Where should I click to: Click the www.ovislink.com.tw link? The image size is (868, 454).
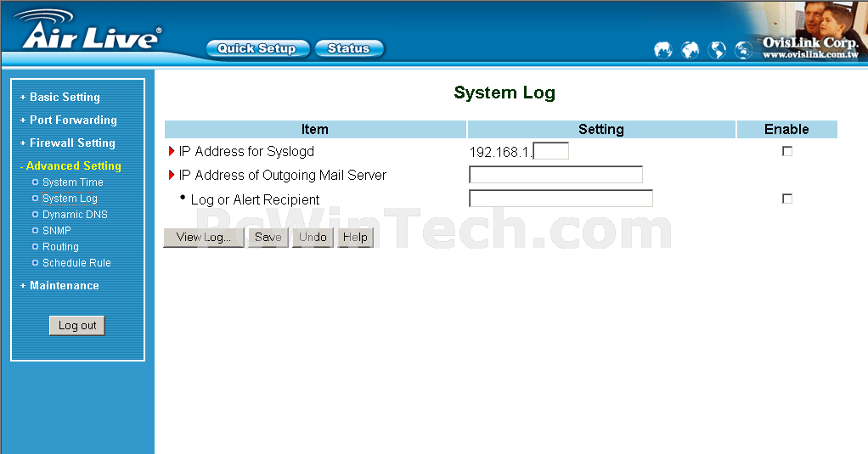810,54
